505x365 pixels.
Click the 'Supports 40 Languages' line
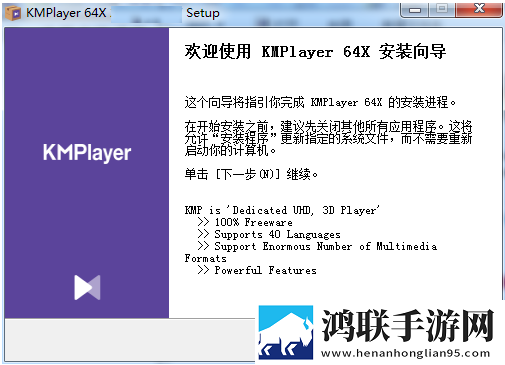click(x=269, y=234)
